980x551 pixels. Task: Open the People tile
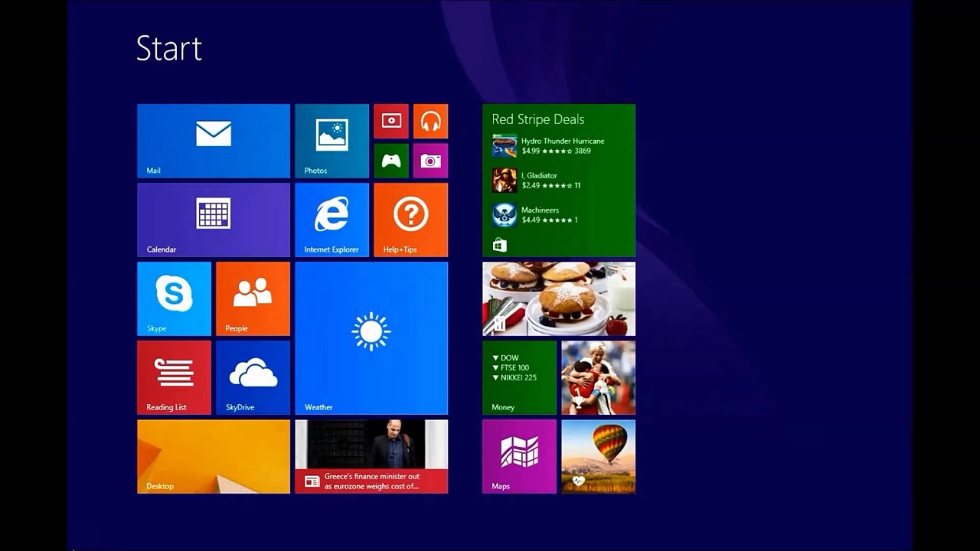253,298
